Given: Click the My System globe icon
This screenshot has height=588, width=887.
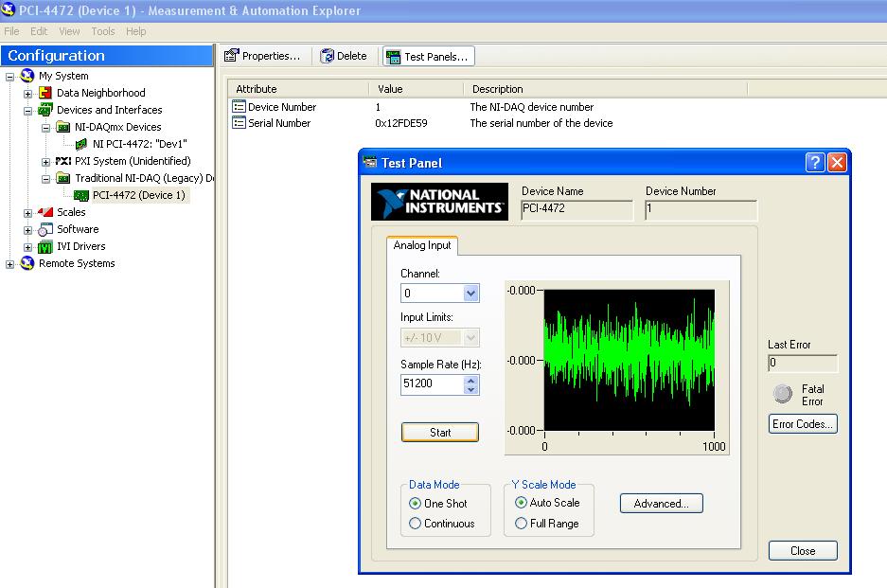Looking at the screenshot, I should (x=27, y=75).
